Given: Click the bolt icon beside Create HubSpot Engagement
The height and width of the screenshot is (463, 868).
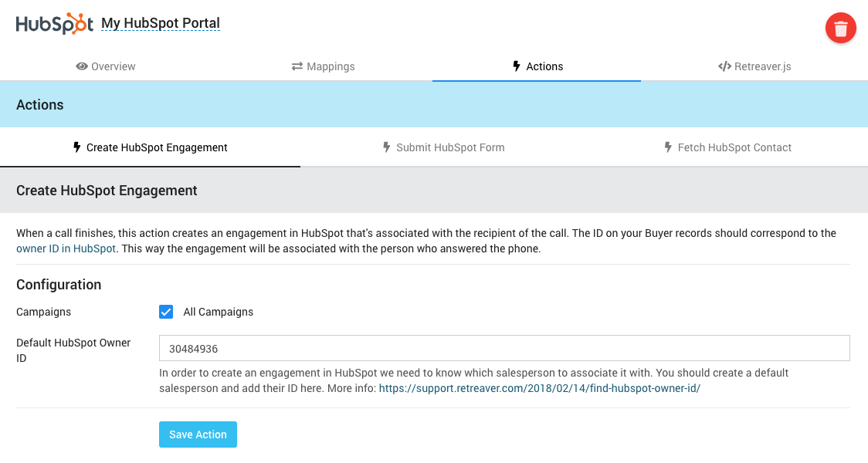Looking at the screenshot, I should [x=76, y=147].
